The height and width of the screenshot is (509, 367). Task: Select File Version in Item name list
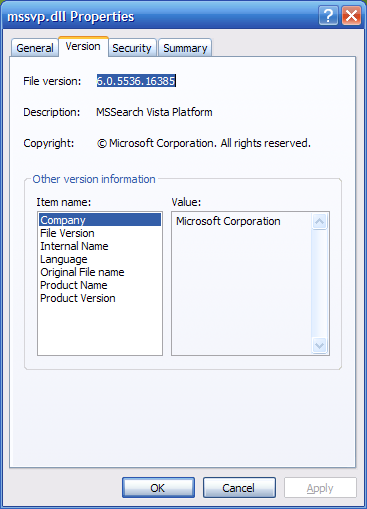pyautogui.click(x=100, y=233)
